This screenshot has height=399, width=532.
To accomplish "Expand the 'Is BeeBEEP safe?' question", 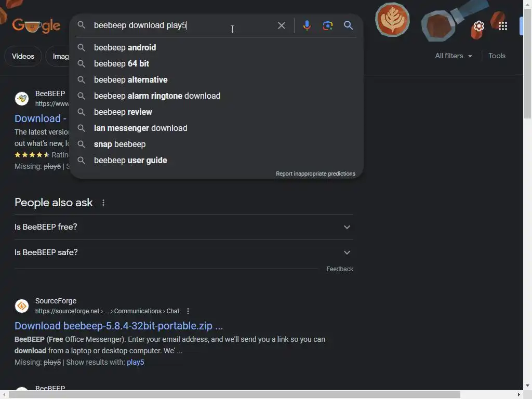I will [184, 252].
